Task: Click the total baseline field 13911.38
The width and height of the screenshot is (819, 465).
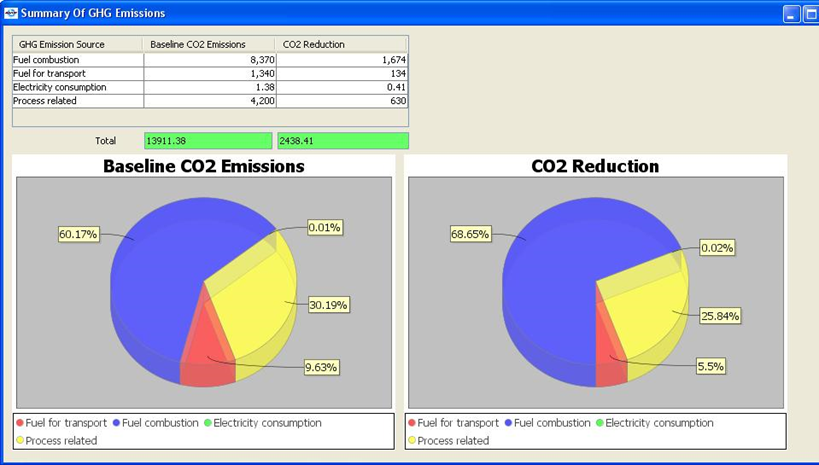Action: pos(208,140)
